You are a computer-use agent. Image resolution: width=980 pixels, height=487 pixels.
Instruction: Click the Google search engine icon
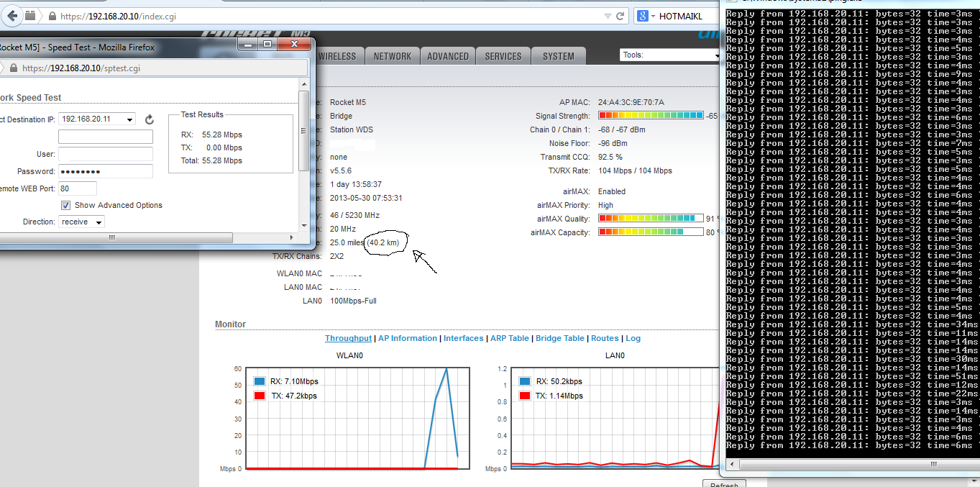coord(643,16)
